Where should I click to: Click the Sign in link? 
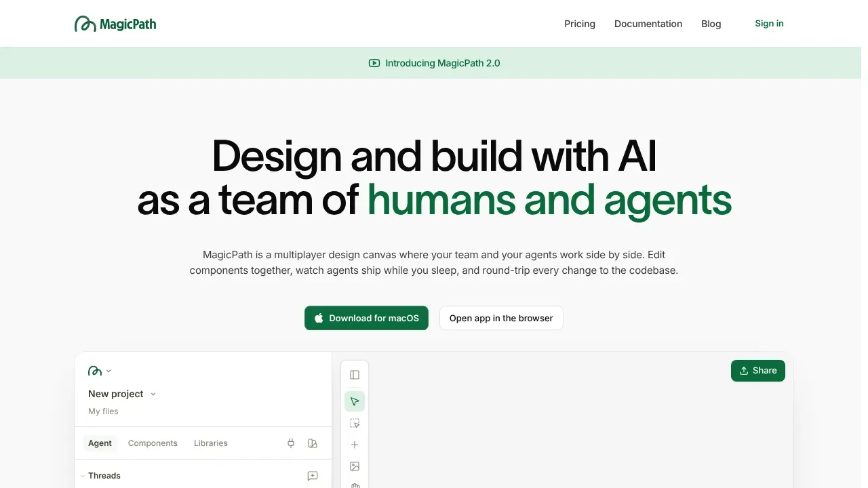coord(769,24)
